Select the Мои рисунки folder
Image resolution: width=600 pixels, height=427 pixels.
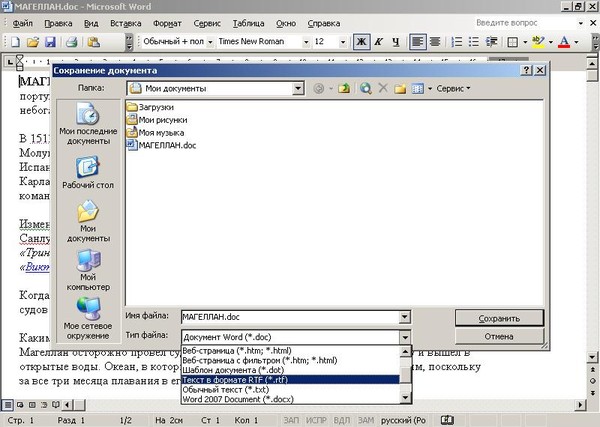(157, 120)
